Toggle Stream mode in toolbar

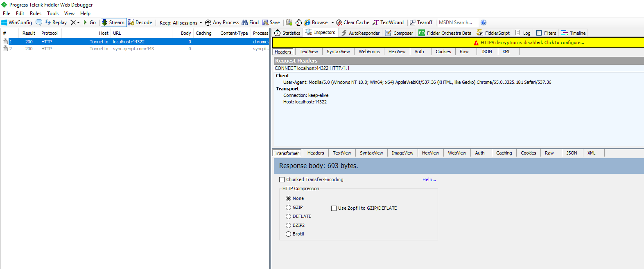(x=113, y=22)
